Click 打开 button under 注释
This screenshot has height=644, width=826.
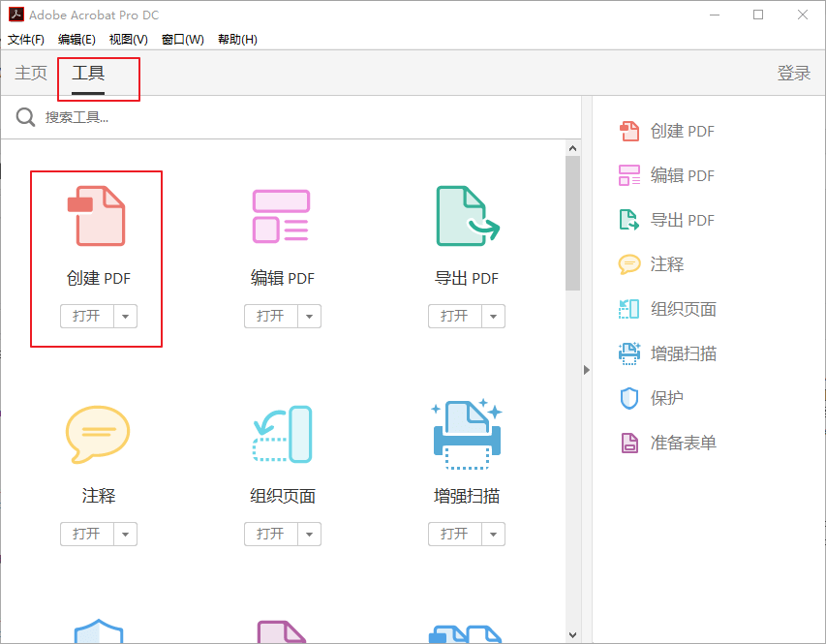[x=87, y=534]
